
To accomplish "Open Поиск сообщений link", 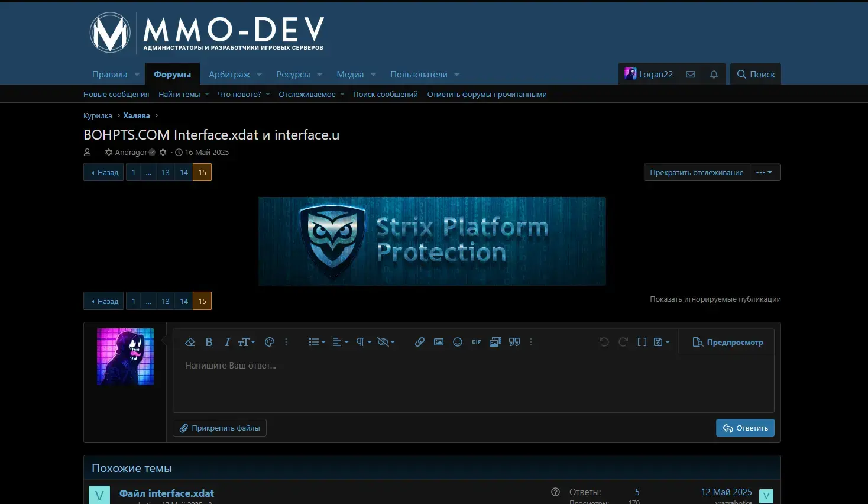I will pyautogui.click(x=386, y=95).
